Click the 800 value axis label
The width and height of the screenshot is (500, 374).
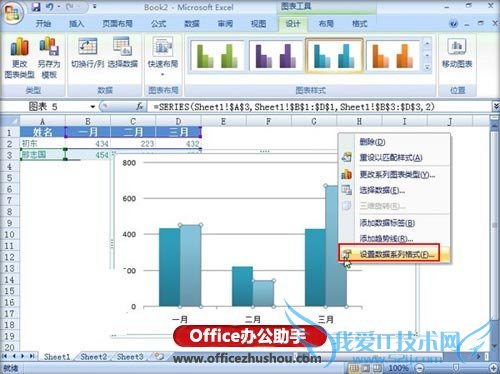[x=129, y=163]
